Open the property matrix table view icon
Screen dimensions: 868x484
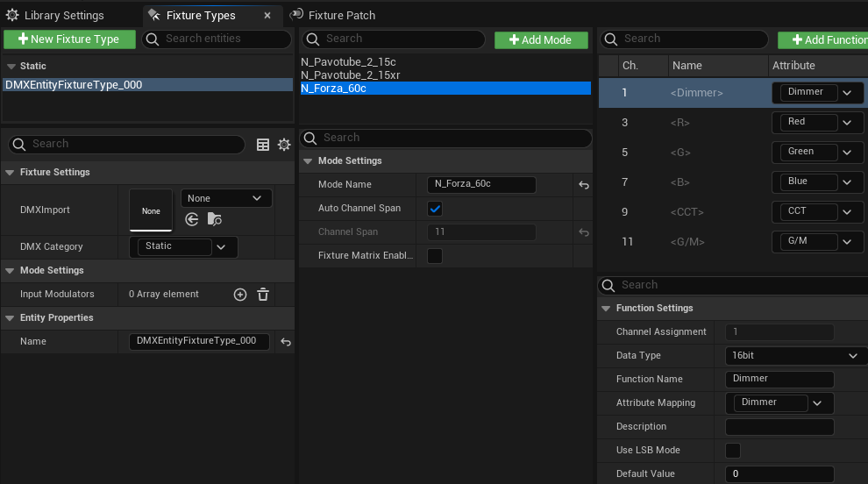pos(263,145)
